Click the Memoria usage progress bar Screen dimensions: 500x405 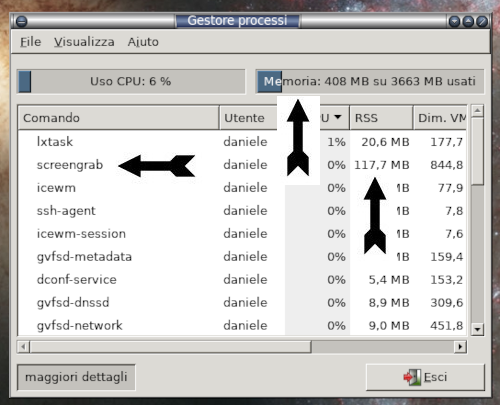(x=370, y=81)
